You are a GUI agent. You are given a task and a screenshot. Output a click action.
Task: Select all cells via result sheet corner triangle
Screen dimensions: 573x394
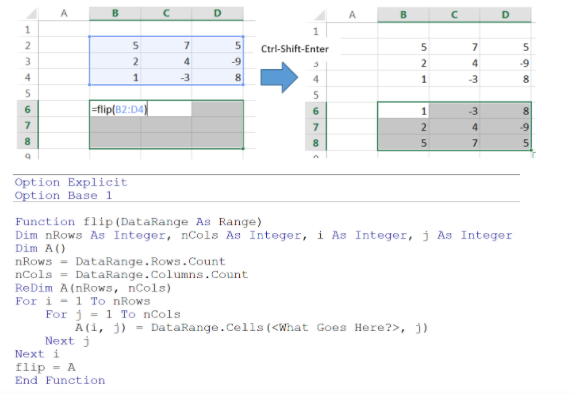[320, 15]
